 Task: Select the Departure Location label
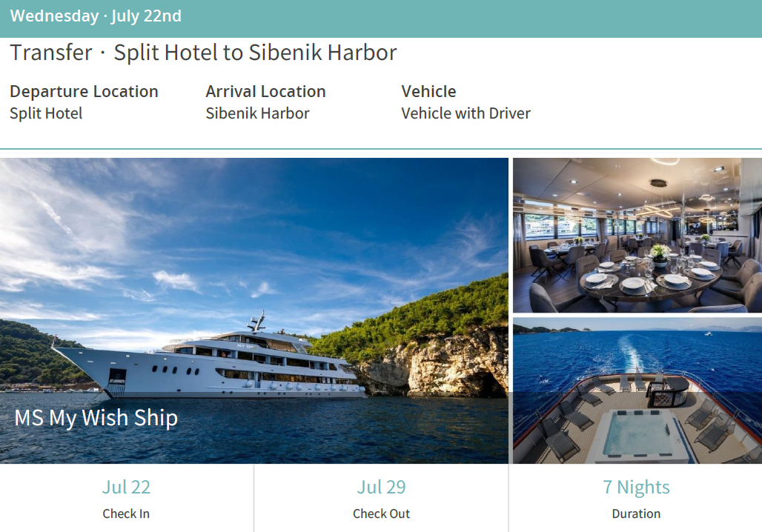(84, 91)
